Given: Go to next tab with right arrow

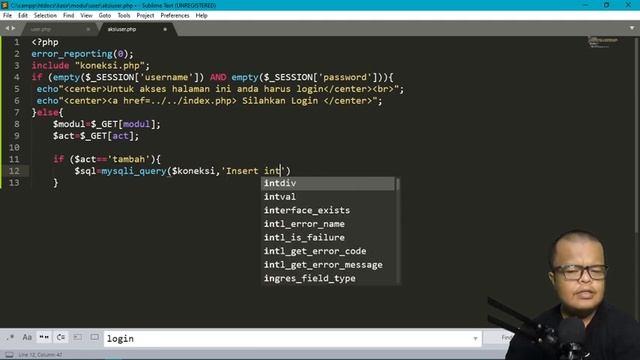Looking at the screenshot, I should click(13, 28).
